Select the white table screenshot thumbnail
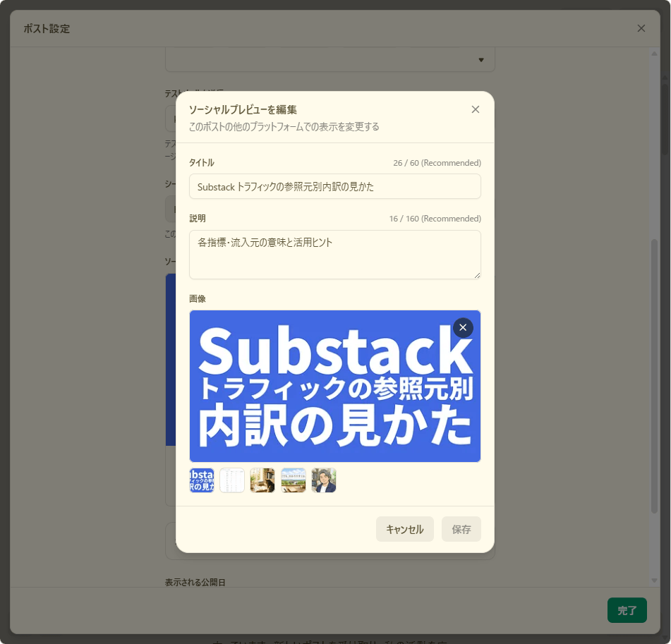Image resolution: width=671 pixels, height=644 pixels. [232, 480]
